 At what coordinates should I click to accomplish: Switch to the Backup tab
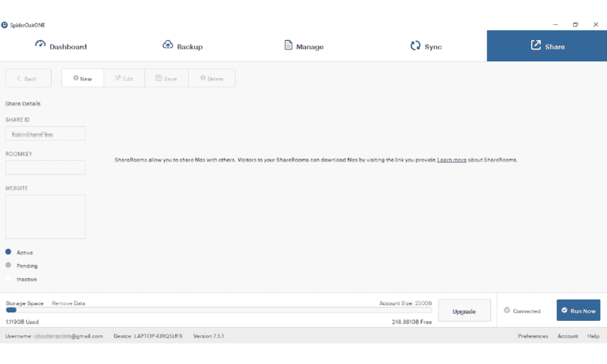[x=182, y=46]
